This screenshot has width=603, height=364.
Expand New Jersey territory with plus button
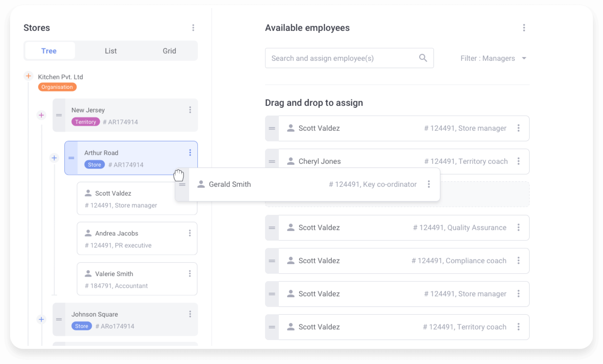[x=41, y=115]
